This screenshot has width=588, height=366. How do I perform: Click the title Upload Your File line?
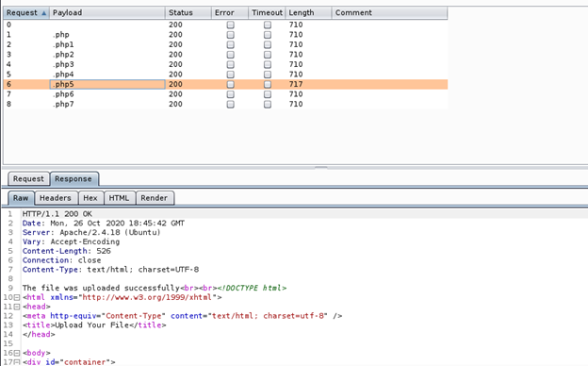pos(94,325)
